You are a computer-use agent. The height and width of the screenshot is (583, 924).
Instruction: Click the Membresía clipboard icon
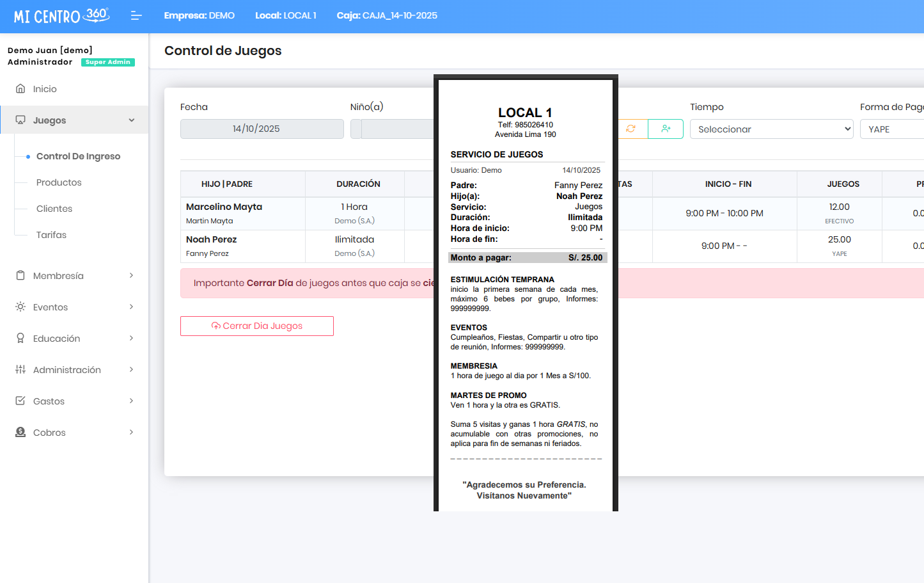click(20, 276)
